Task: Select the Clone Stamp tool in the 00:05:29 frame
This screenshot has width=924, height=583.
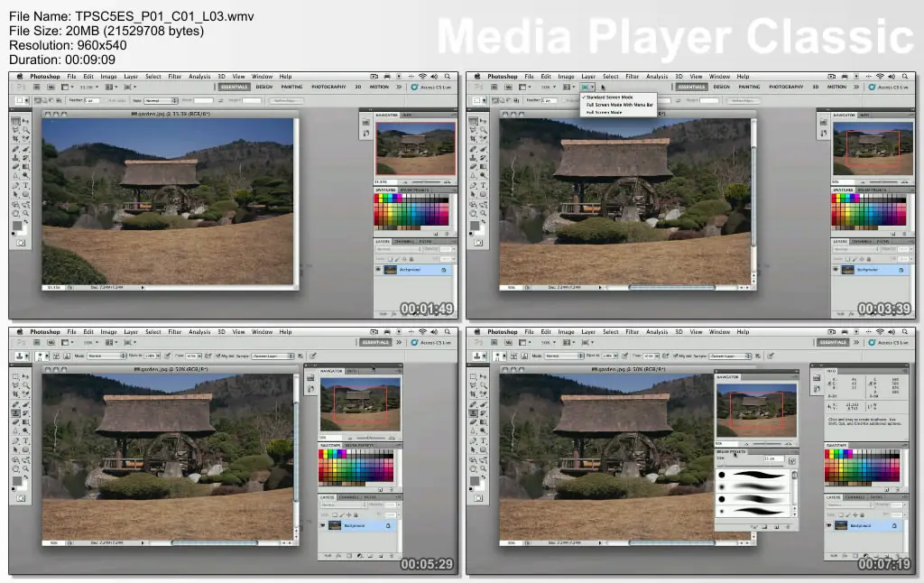Action: coord(16,413)
